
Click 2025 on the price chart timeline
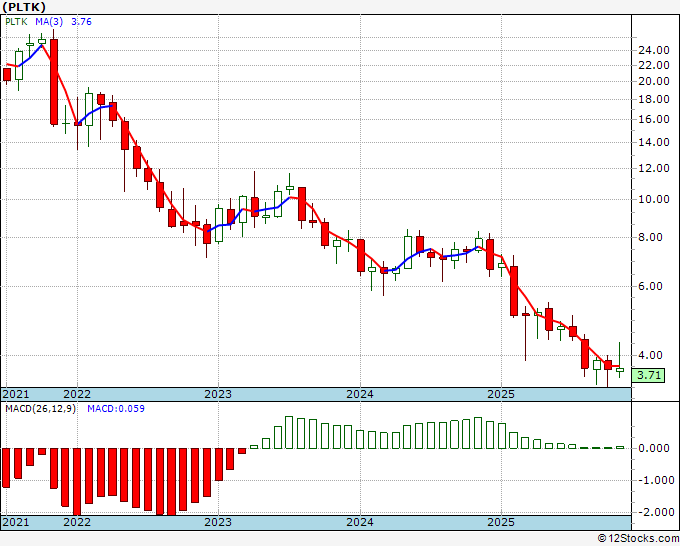coord(501,395)
